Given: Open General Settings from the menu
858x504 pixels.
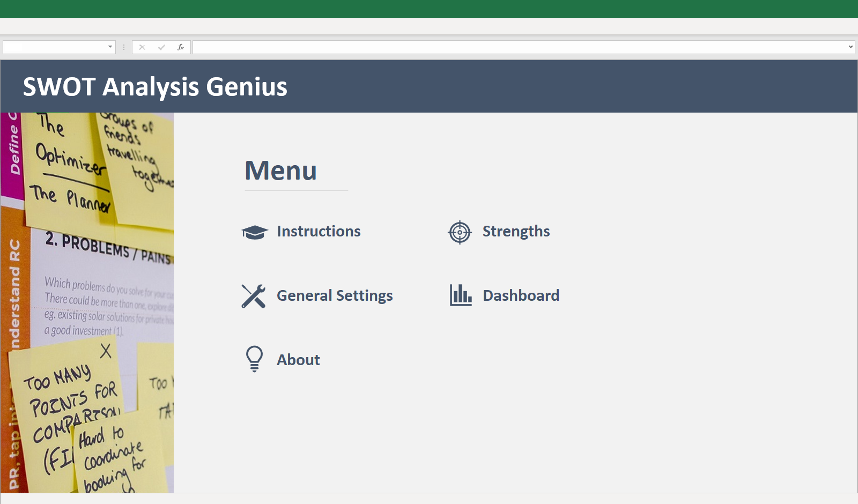Looking at the screenshot, I should click(x=335, y=295).
